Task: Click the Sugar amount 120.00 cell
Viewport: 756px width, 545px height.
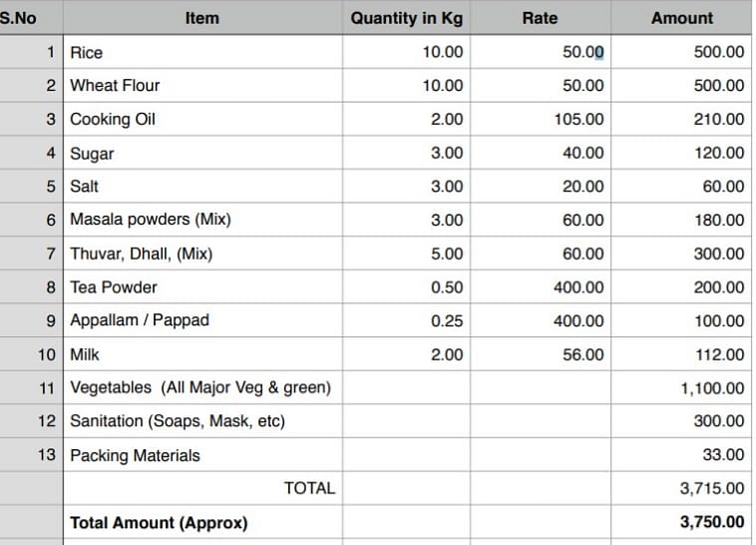Action: click(681, 154)
